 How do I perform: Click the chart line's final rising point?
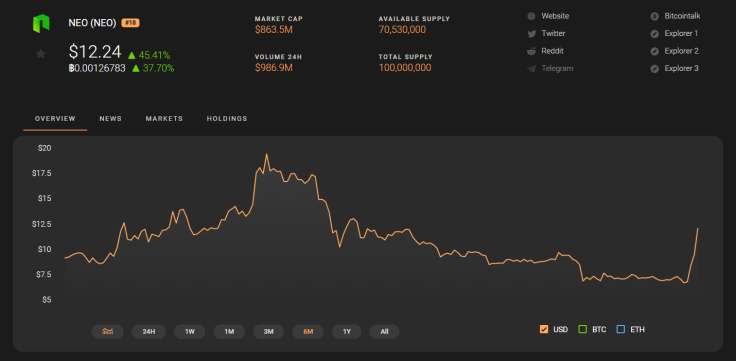point(698,229)
